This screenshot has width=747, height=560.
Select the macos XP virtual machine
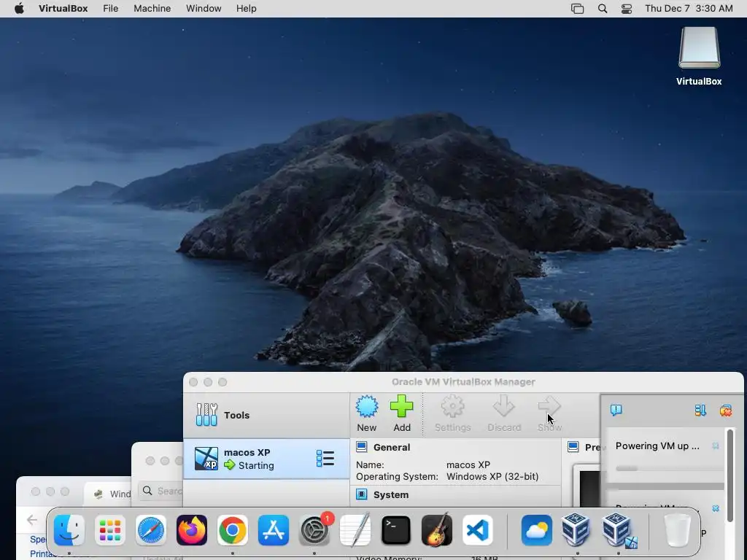click(x=266, y=459)
